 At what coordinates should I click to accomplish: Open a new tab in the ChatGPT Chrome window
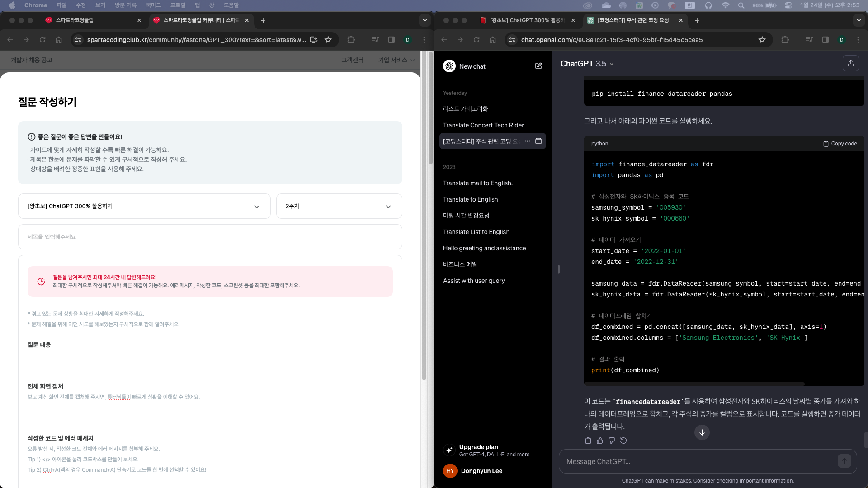tap(697, 20)
